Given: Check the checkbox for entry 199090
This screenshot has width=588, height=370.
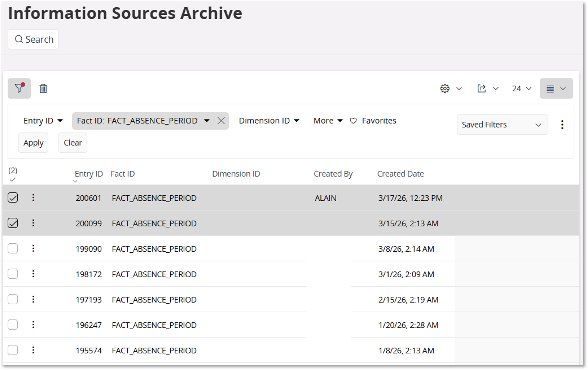Looking at the screenshot, I should point(13,248).
